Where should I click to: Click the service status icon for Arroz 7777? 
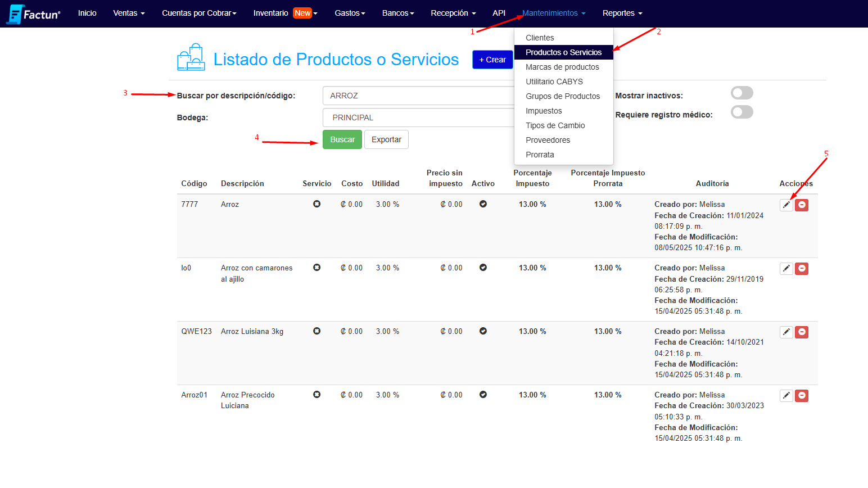pos(317,204)
